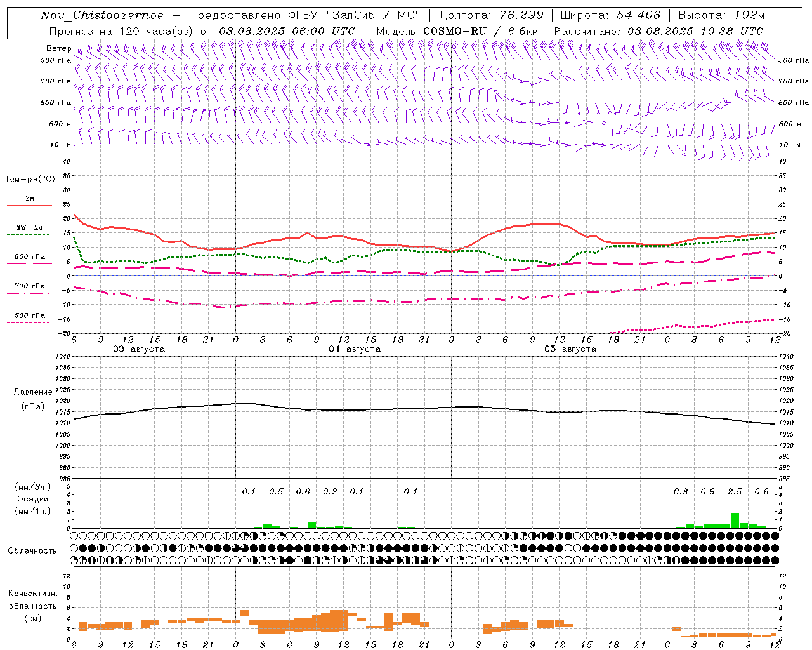This screenshot has height=650, width=812.
Task: Click the Конвективн. convective cloud label
Action: coord(32,594)
